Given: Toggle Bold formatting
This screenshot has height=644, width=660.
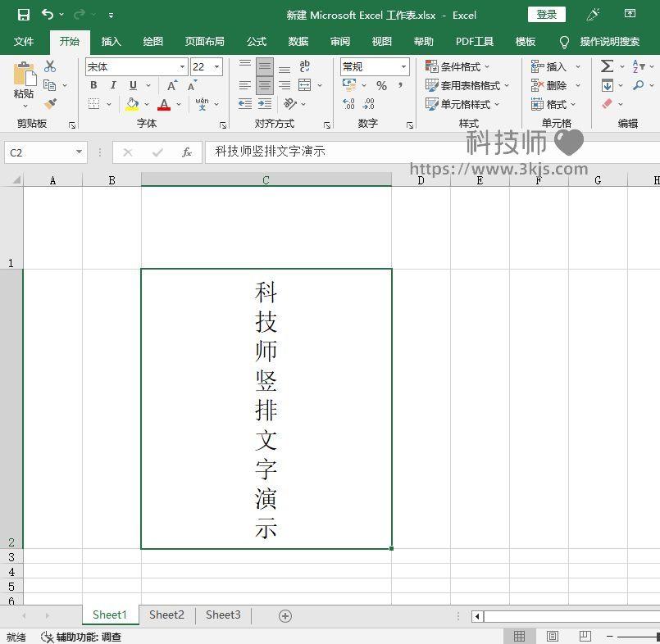Looking at the screenshot, I should pos(93,85).
